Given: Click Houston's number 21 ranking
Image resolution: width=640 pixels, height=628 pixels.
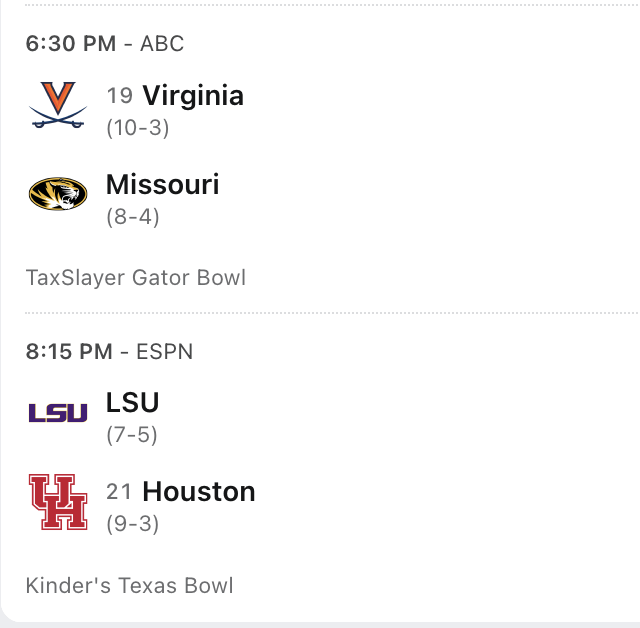Looking at the screenshot, I should click(x=120, y=492).
